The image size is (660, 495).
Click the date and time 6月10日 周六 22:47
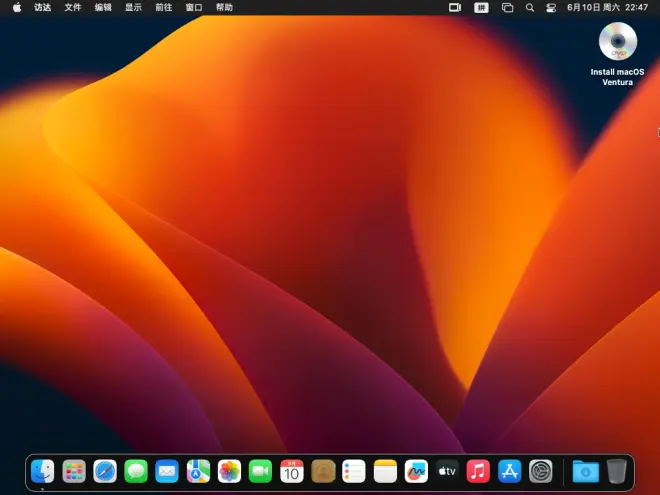tap(607, 7)
